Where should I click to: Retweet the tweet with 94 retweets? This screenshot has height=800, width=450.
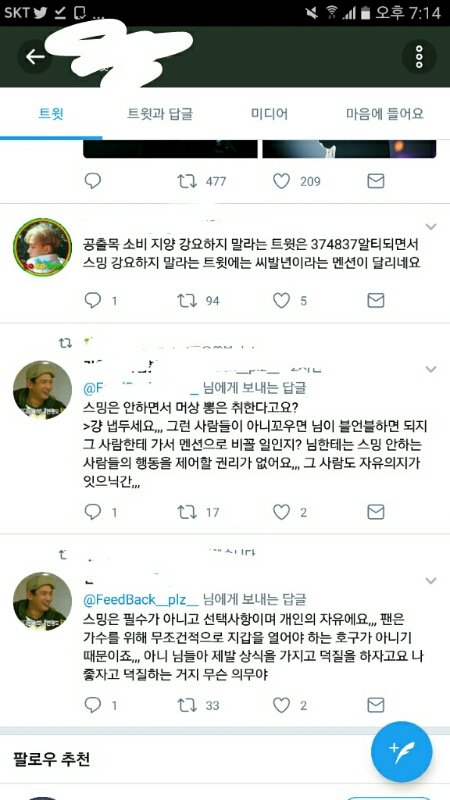tap(187, 301)
